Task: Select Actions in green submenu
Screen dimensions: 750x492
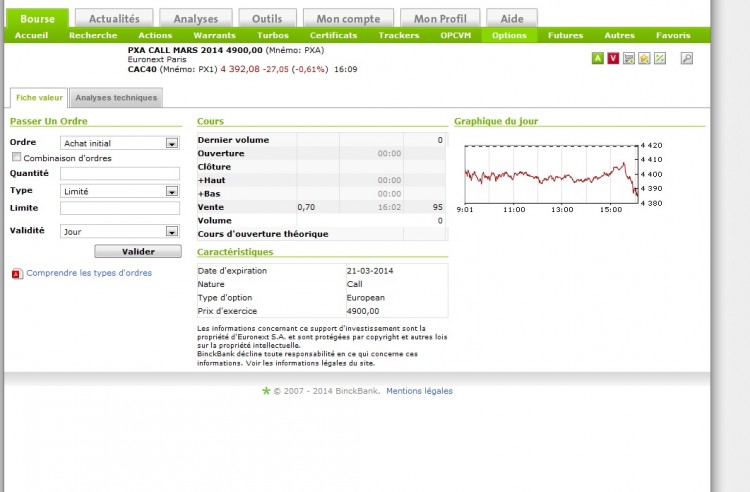Action: pos(155,35)
